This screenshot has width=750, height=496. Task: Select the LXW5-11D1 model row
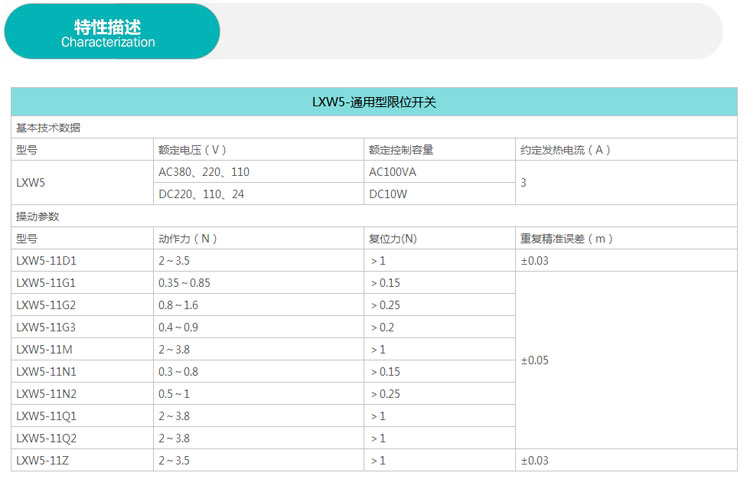pos(374,261)
